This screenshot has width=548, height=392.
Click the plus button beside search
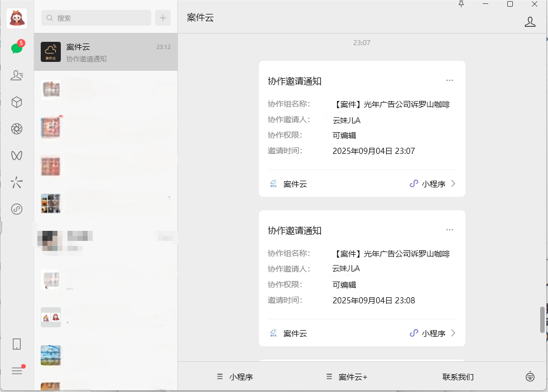[163, 18]
